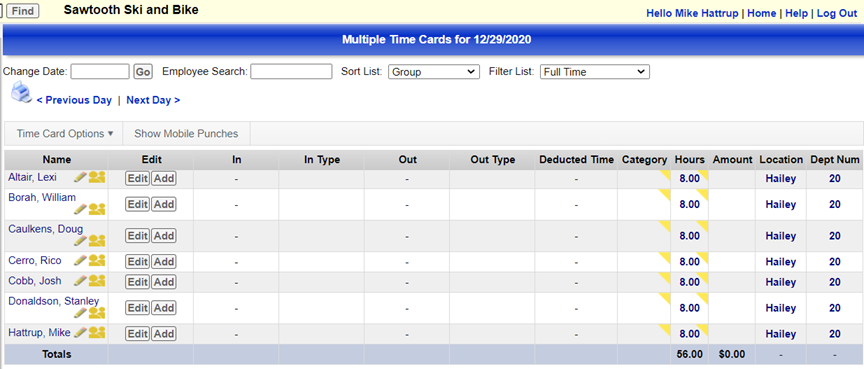Open employee Cobb, Josh
This screenshot has height=369, width=864.
35,280
